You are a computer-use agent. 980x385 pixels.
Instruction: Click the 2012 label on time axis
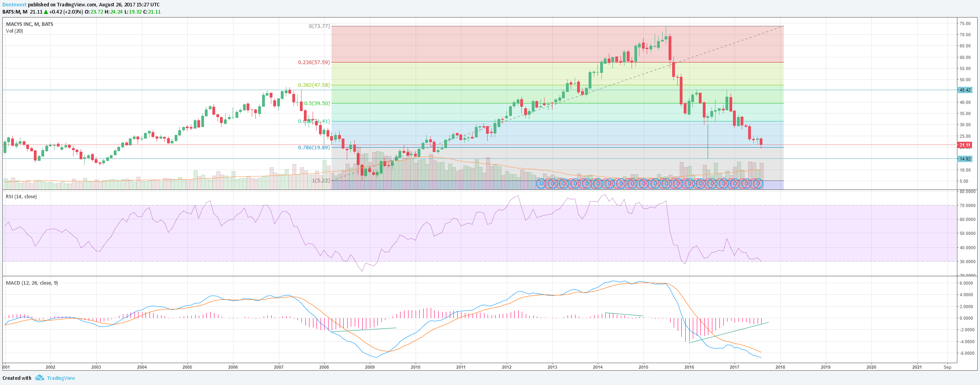tap(507, 367)
